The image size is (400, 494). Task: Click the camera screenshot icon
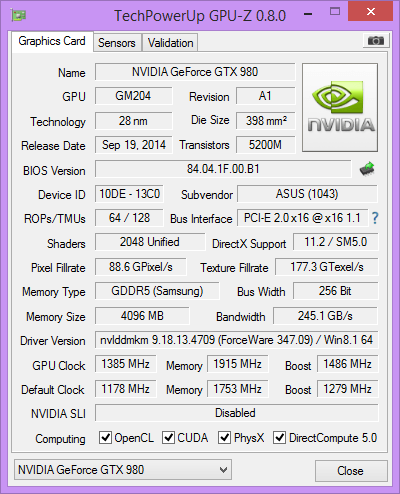[375, 41]
